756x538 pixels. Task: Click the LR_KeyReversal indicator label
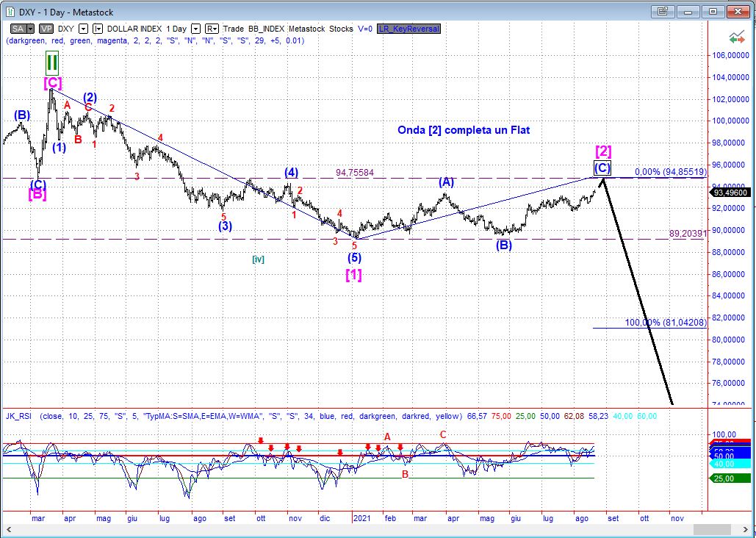click(x=409, y=28)
